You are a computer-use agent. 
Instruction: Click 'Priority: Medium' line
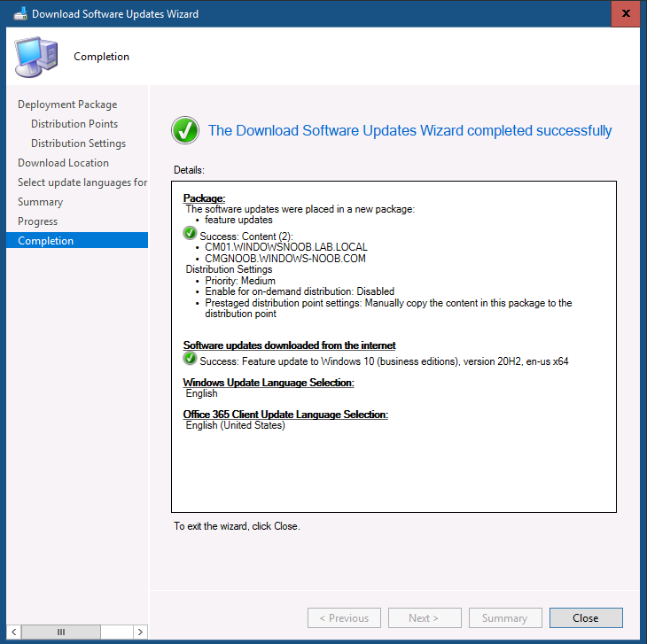pos(240,281)
